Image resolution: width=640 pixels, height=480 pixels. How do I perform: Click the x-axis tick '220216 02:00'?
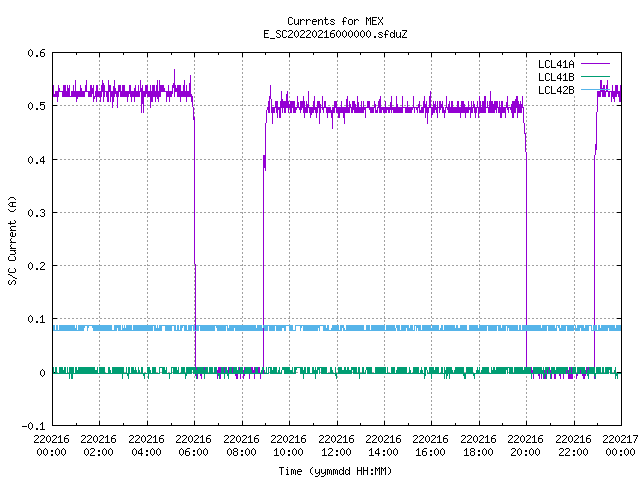click(x=99, y=446)
